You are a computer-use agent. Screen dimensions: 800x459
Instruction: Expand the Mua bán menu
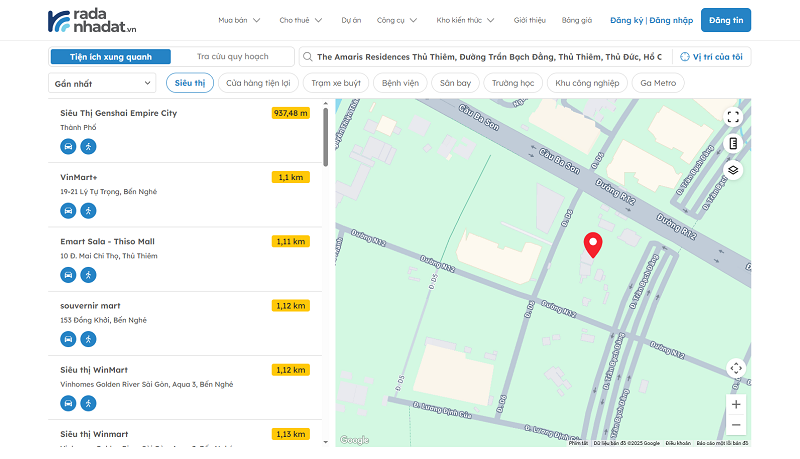pyautogui.click(x=239, y=20)
